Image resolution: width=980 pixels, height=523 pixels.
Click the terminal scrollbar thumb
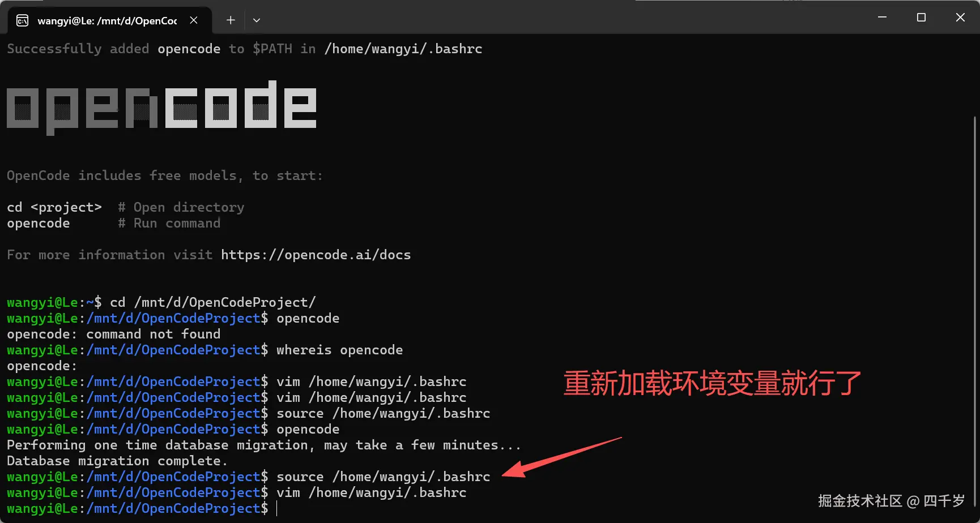coord(975,311)
